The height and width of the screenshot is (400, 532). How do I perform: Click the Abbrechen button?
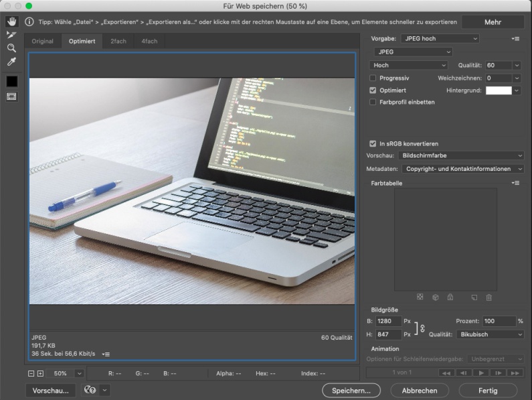click(420, 390)
